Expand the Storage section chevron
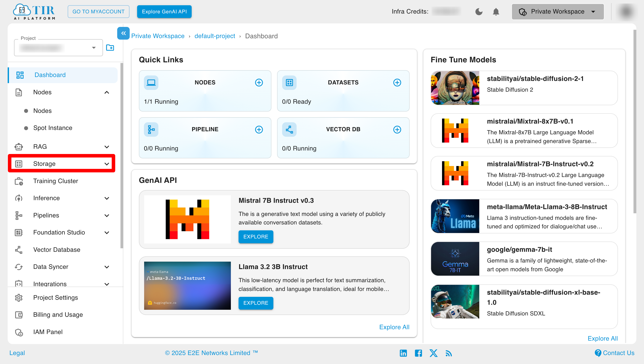The image size is (644, 364). (107, 164)
